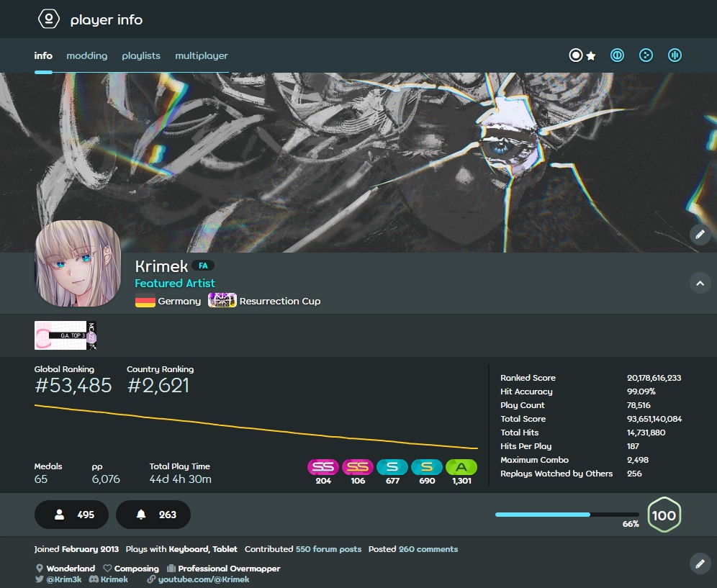Open the 260 comments link

click(428, 548)
